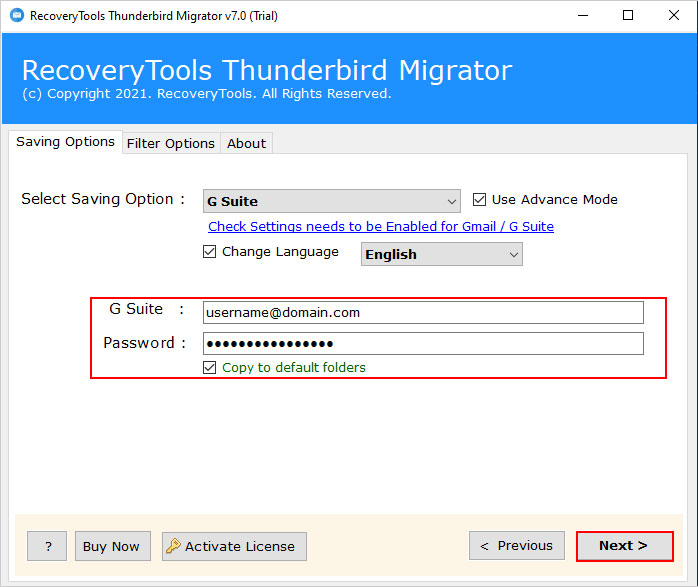
Task: Click the Activate License button
Action: point(234,546)
